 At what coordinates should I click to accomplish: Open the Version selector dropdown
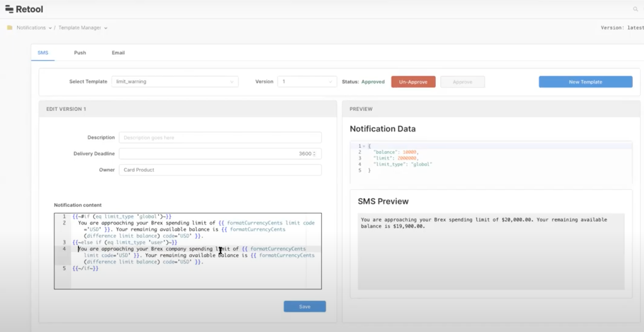307,82
